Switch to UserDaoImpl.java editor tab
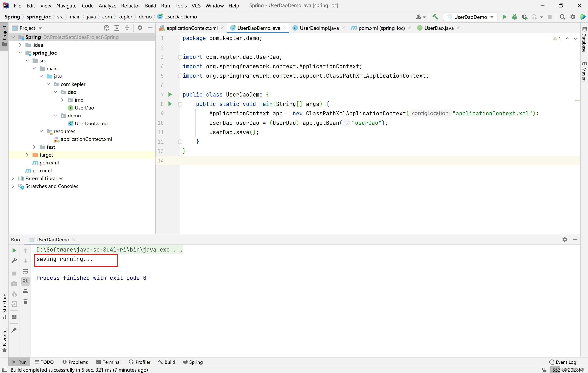Viewport: 588px width, 373px height. [x=319, y=28]
